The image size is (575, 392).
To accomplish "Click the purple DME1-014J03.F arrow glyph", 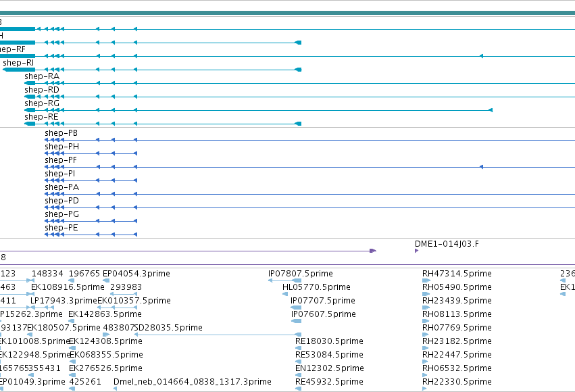I will [x=417, y=251].
